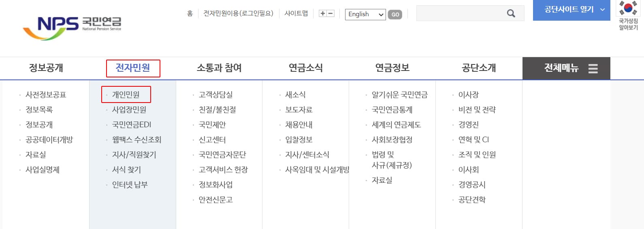The image size is (644, 229).
Task: Open 사업장민원 submenu item
Action: pyautogui.click(x=129, y=110)
